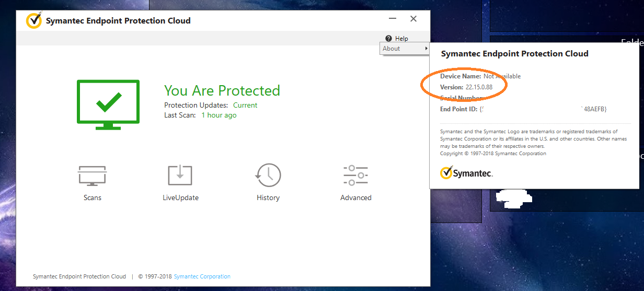Open the Help menu label
Viewport: 644px width, 291px height.
pos(401,39)
